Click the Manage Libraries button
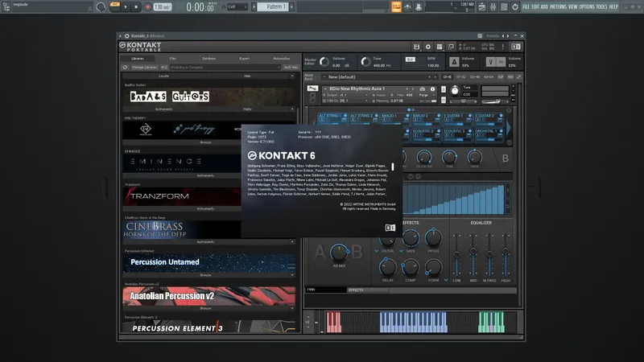Viewport: 644px width, 362px height. click(x=145, y=67)
